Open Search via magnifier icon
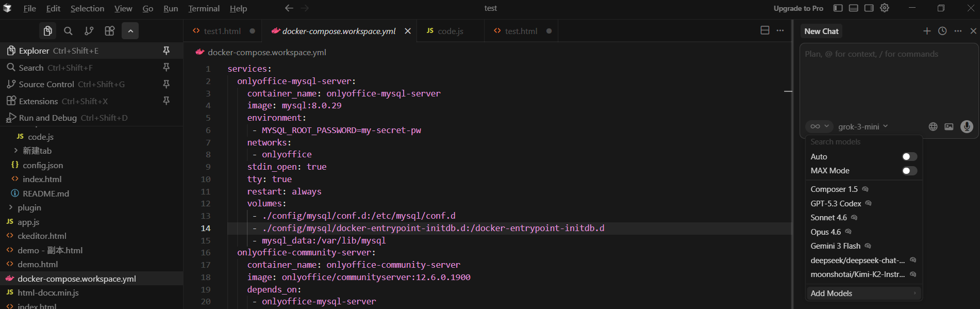This screenshot has width=980, height=309. point(68,31)
